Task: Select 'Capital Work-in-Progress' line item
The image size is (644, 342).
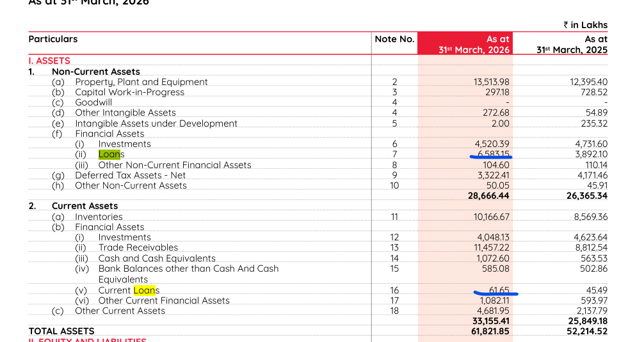Action: [x=129, y=92]
